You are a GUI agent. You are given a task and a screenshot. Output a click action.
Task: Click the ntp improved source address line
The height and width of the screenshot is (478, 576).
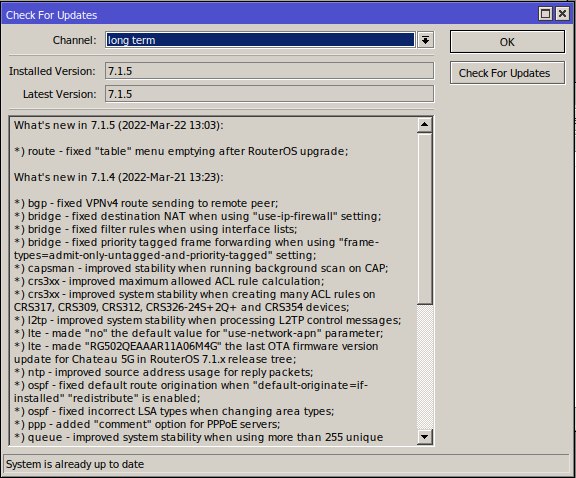(x=163, y=372)
